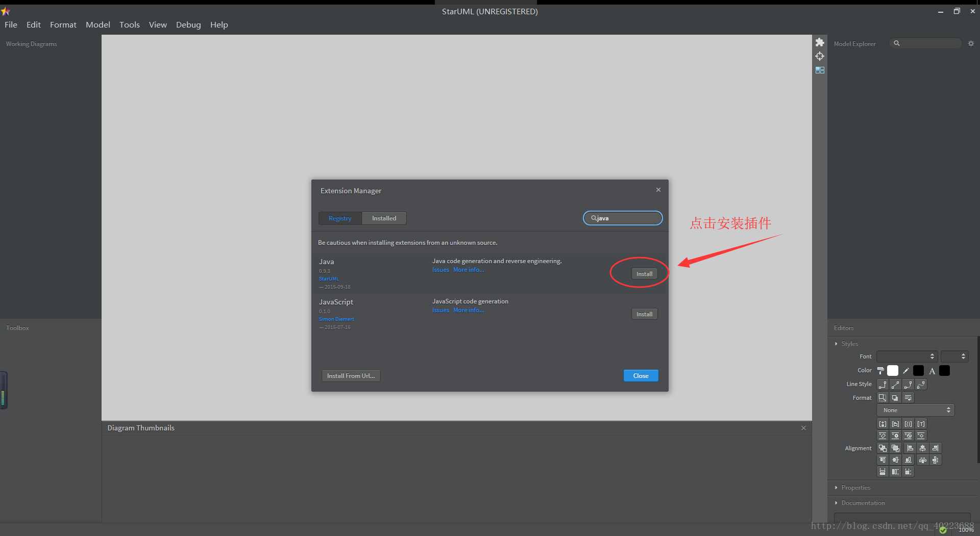Select oblique line style

tap(895, 385)
